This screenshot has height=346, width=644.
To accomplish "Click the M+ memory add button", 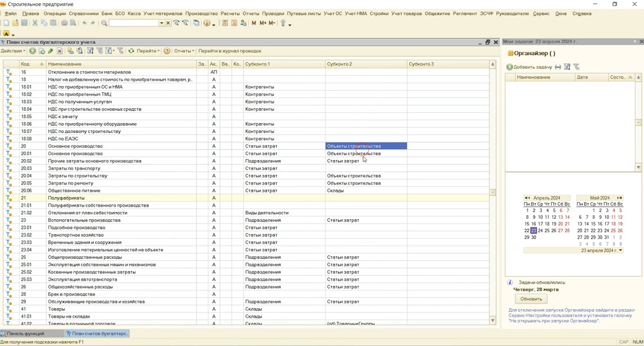I will 263,23.
